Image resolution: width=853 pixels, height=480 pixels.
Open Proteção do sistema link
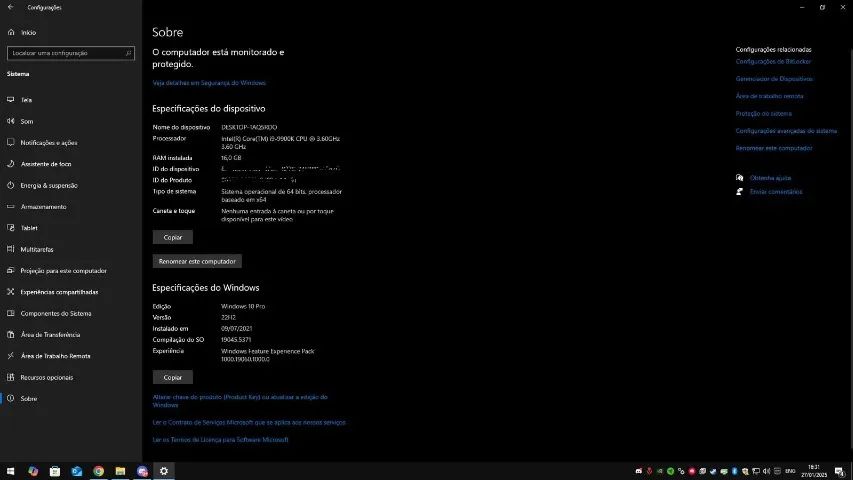(763, 114)
